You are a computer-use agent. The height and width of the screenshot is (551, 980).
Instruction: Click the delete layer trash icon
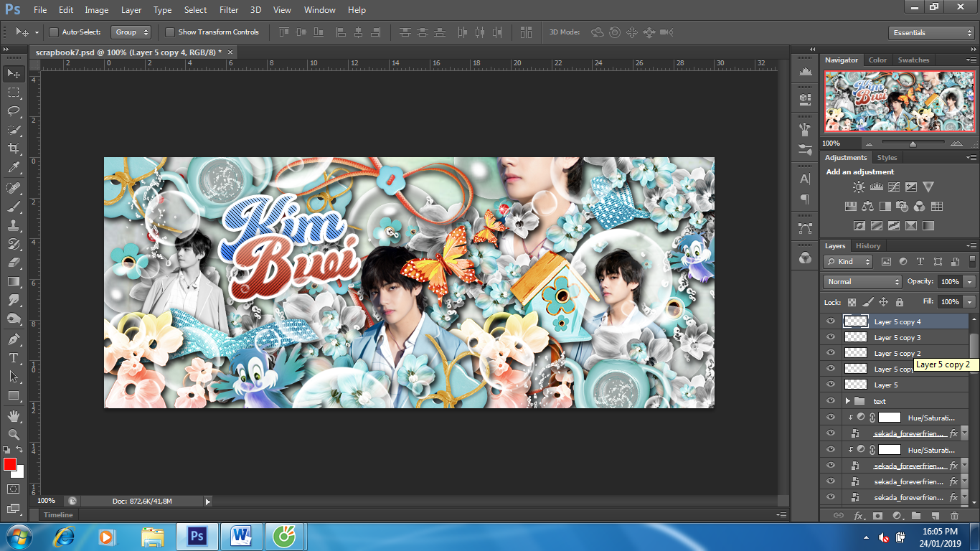coord(954,515)
